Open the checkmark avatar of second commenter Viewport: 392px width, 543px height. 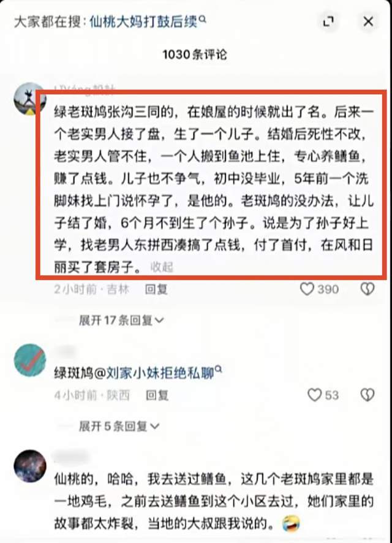(30, 360)
